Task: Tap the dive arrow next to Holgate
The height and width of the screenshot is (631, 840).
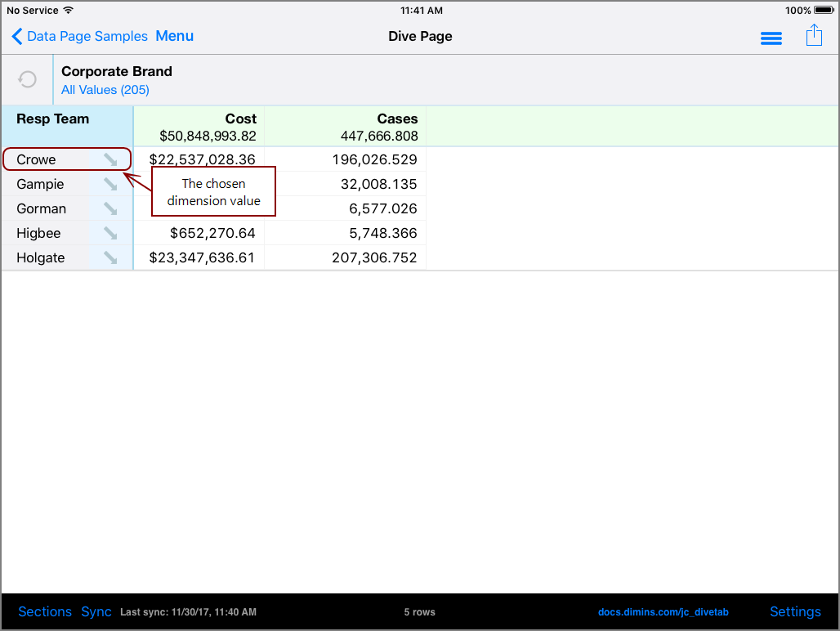Action: (x=110, y=257)
